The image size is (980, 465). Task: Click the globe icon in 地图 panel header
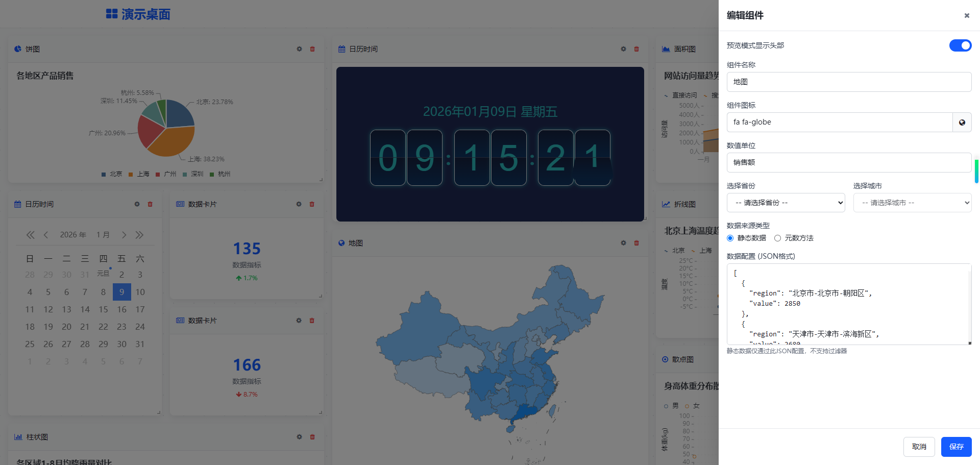(x=341, y=242)
